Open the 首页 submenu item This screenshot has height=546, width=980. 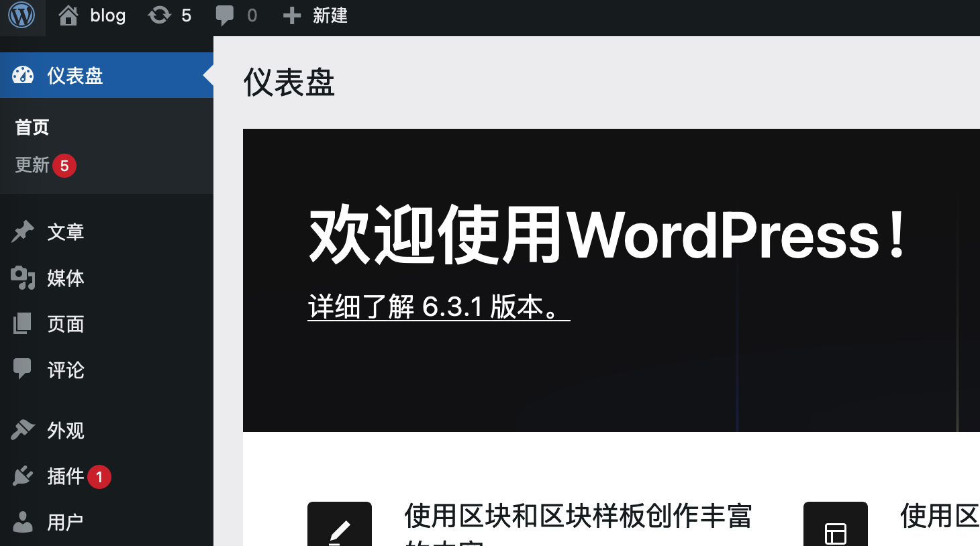32,127
